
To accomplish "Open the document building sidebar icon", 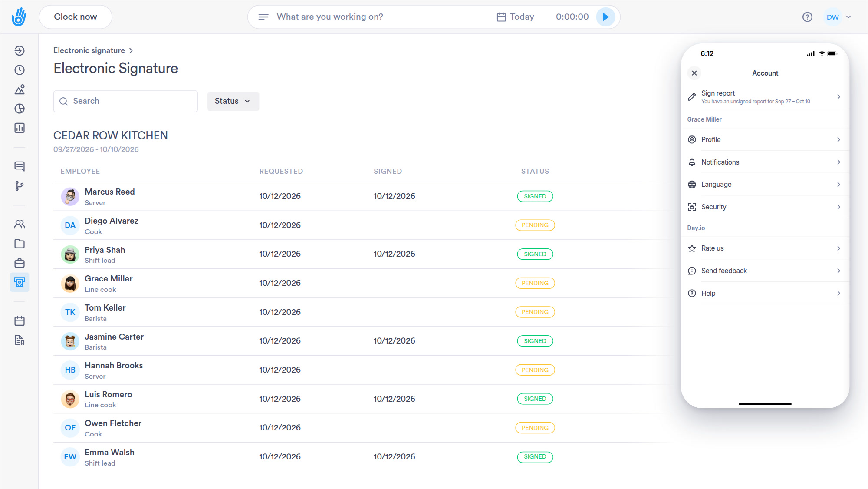I will click(x=20, y=340).
